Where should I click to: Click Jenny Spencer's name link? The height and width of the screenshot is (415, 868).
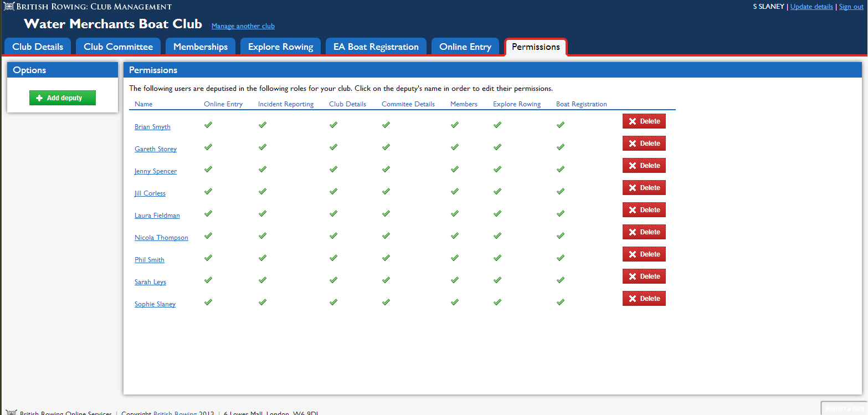[x=156, y=171]
